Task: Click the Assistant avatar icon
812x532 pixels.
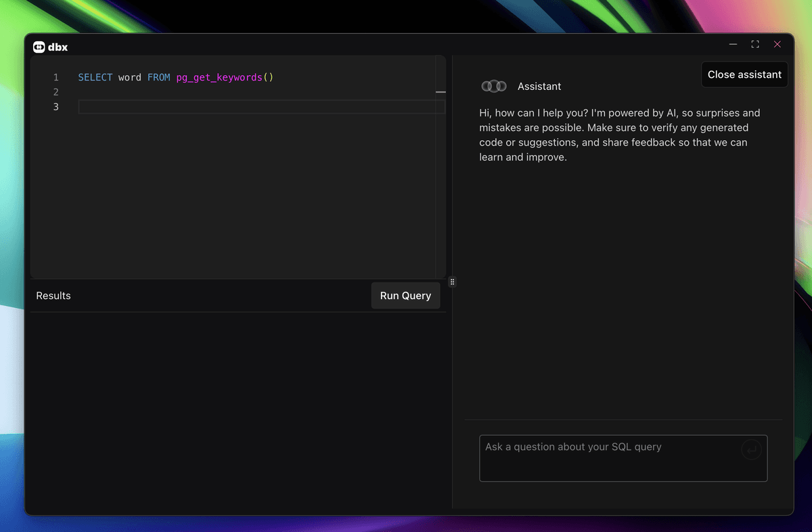Action: [493, 86]
